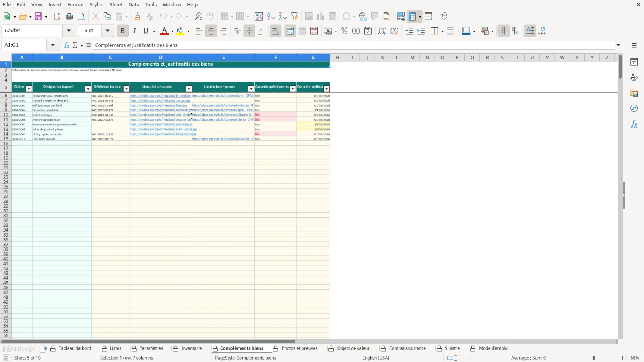Click in the formula input line
This screenshot has height=362, width=644.
coord(354,45)
